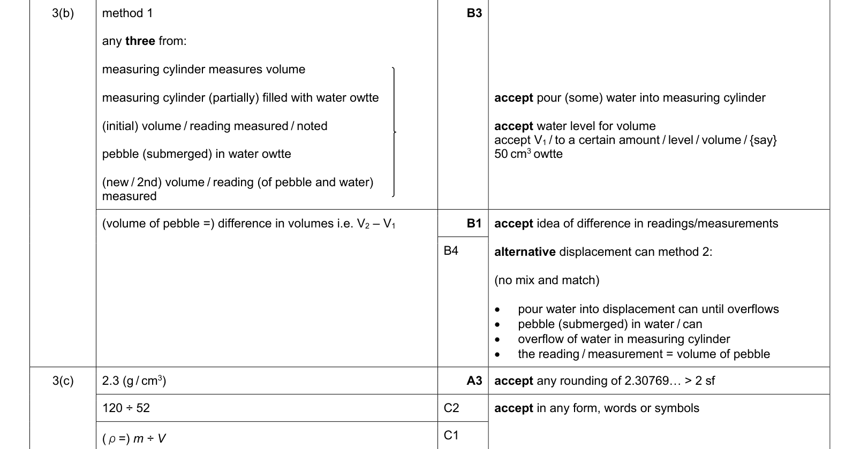Select the 'method 1' heading text
Viewport: 868px width, 449px height.
(x=127, y=13)
